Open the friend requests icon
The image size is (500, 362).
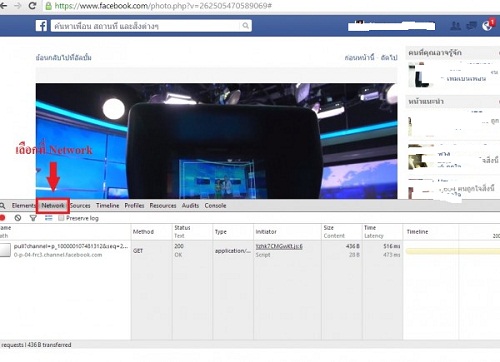point(455,26)
